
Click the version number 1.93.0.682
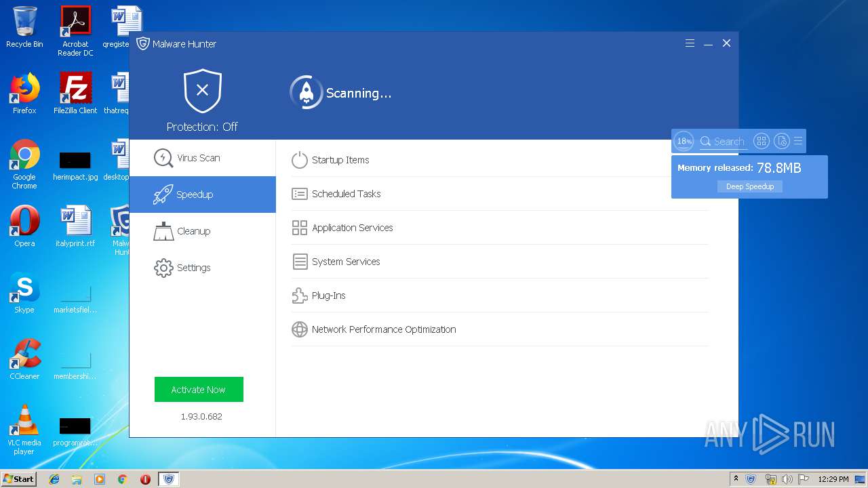coord(201,416)
